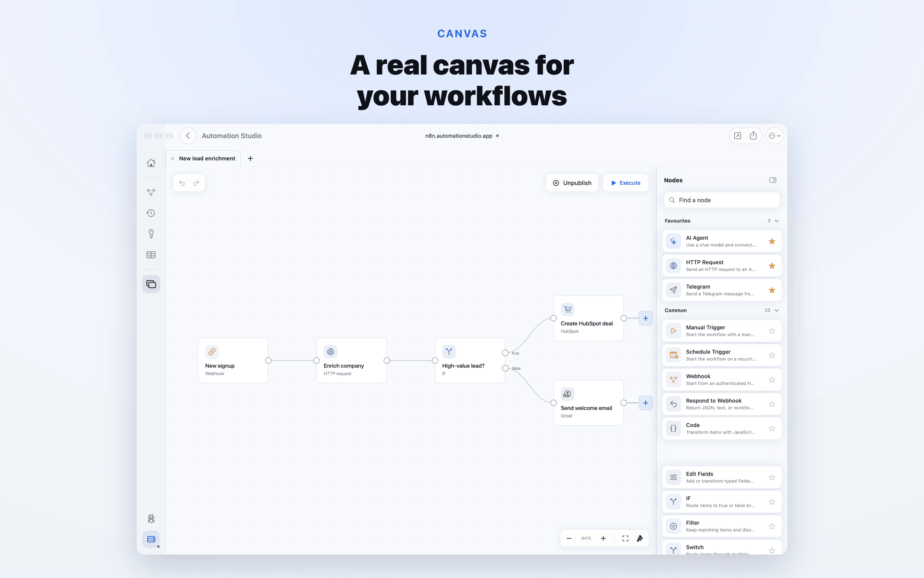924x578 pixels.
Task: Add a node after Send welcome email
Action: pyautogui.click(x=645, y=403)
